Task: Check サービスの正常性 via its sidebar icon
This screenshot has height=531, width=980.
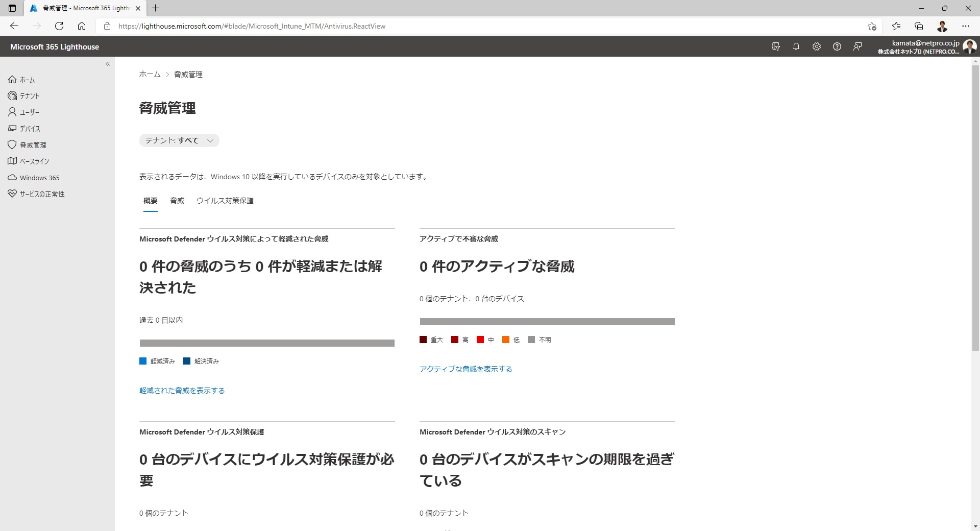Action: click(x=12, y=194)
